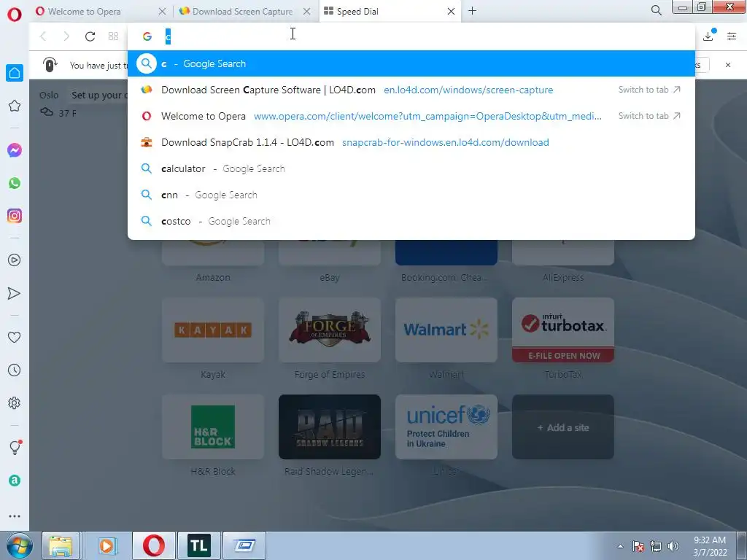Screen dimensions: 747x560
Task: Close the Welcome to Opera tab
Action: pyautogui.click(x=162, y=12)
